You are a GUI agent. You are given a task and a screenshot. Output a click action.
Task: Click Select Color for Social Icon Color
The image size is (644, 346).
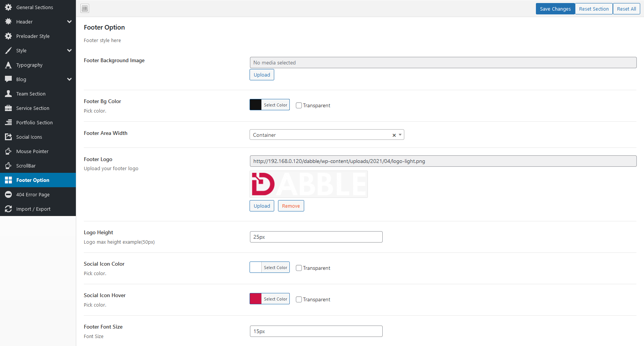pos(275,268)
